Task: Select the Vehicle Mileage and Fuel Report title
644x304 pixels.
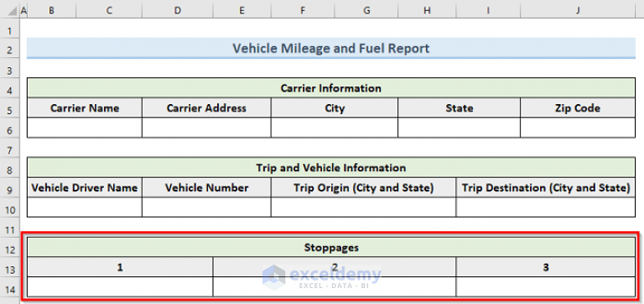Action: coord(331,48)
